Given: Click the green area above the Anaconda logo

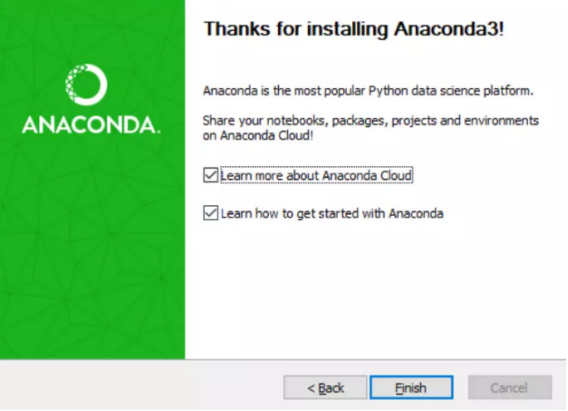Looking at the screenshot, I should coord(92,31).
